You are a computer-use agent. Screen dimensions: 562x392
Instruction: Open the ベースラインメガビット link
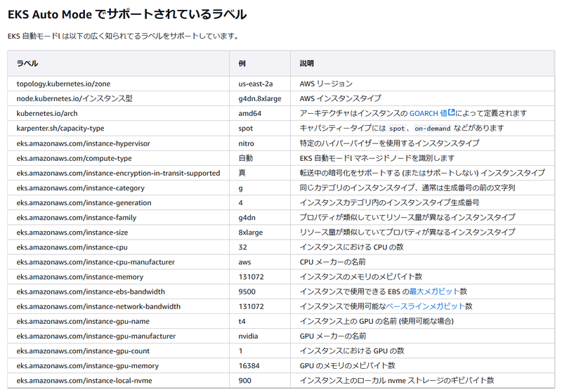click(x=425, y=306)
